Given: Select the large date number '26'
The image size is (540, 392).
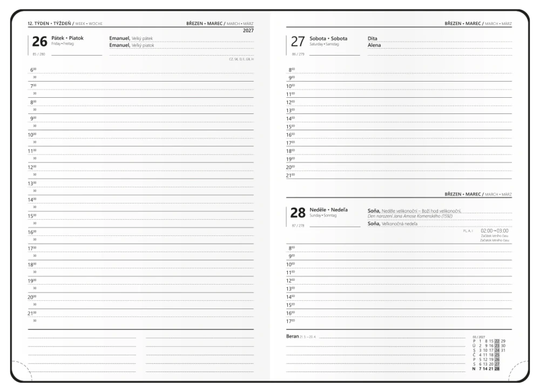Looking at the screenshot, I should pos(39,42).
